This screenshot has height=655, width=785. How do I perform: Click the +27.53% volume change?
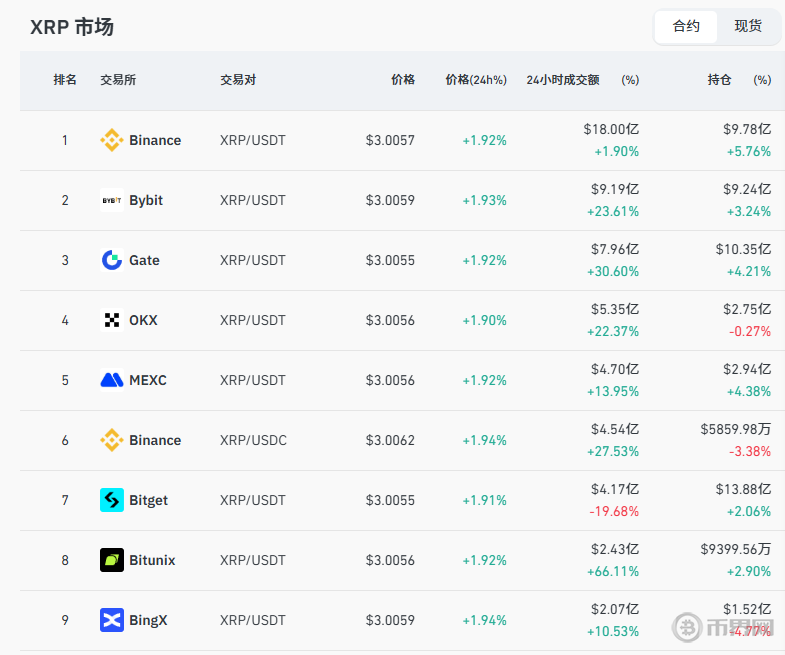(613, 452)
